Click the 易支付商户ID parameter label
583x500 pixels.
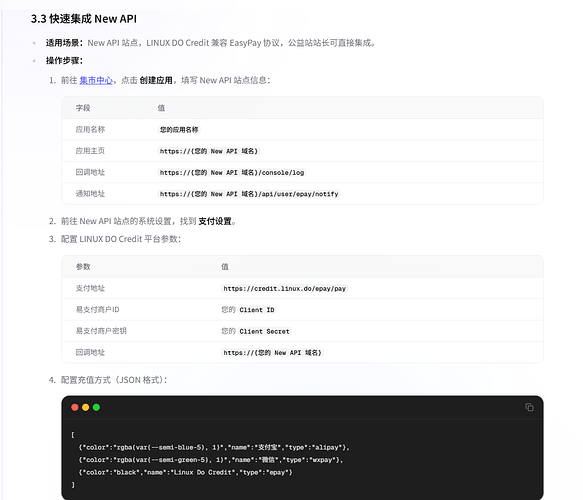97,310
